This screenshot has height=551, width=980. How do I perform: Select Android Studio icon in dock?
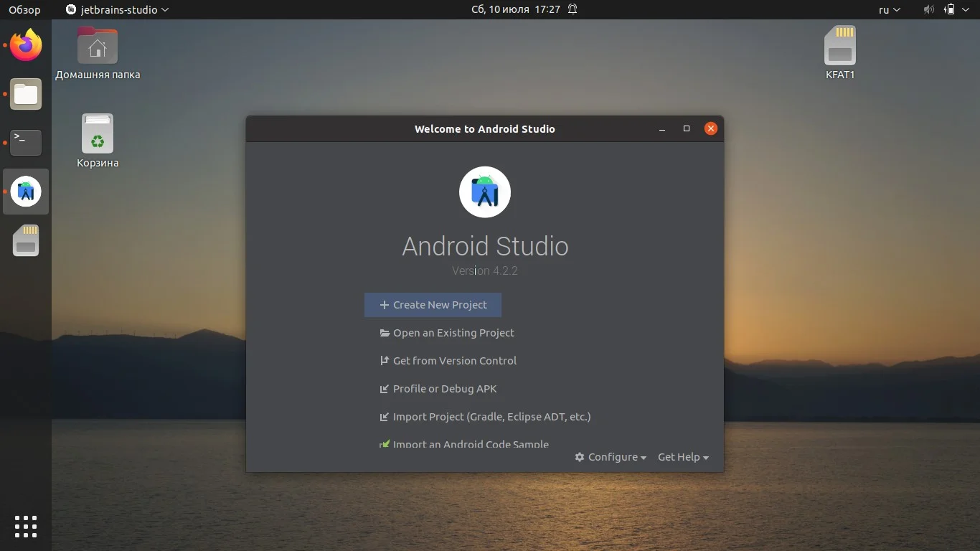coord(26,192)
